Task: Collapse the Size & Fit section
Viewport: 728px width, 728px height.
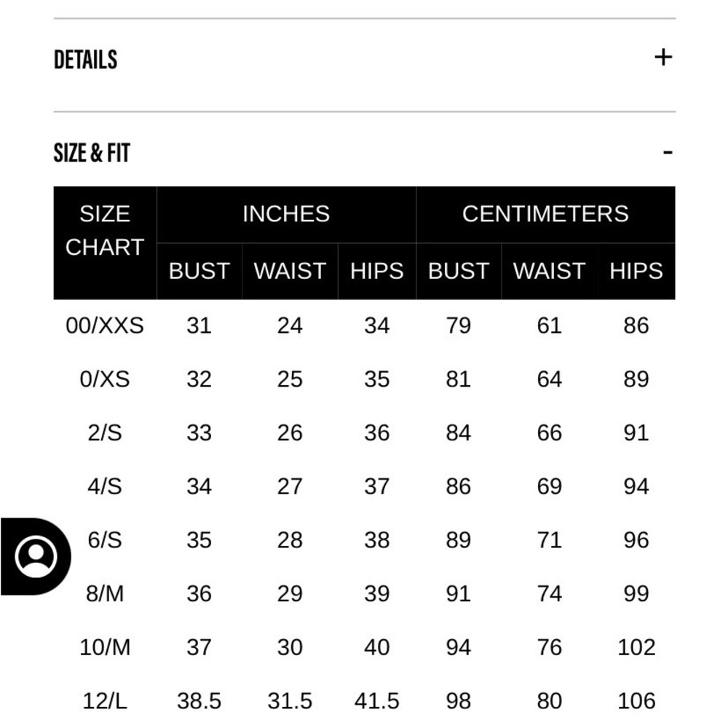Action: coord(668,152)
